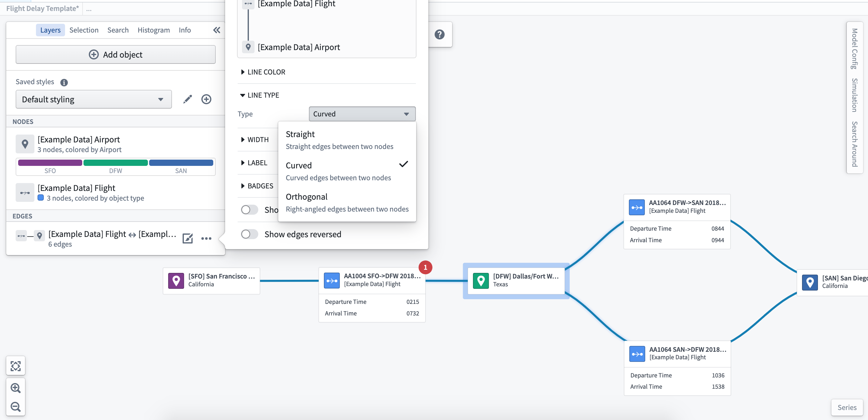Click edit icon for Flight edge layer
This screenshot has width=868, height=420.
pos(187,238)
